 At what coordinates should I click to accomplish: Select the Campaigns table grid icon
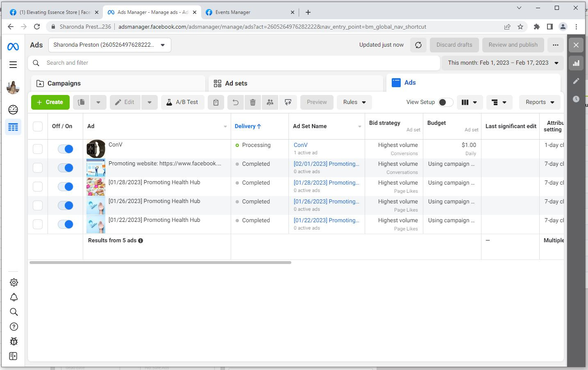point(13,127)
